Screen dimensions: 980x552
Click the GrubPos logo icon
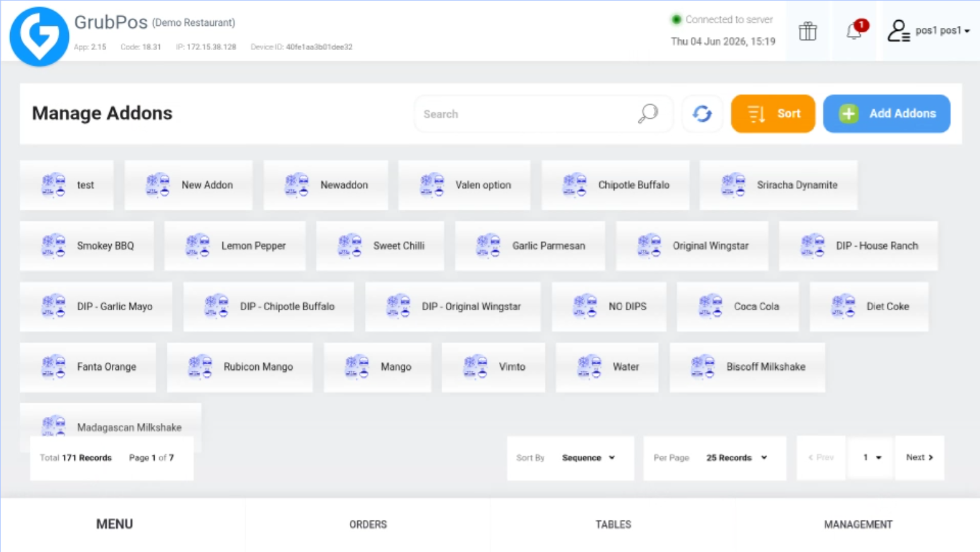point(39,36)
